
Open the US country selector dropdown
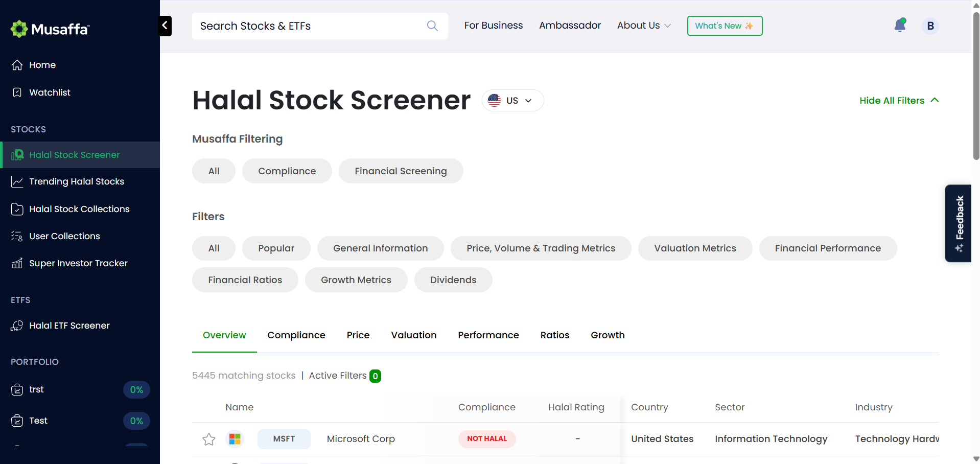(512, 100)
